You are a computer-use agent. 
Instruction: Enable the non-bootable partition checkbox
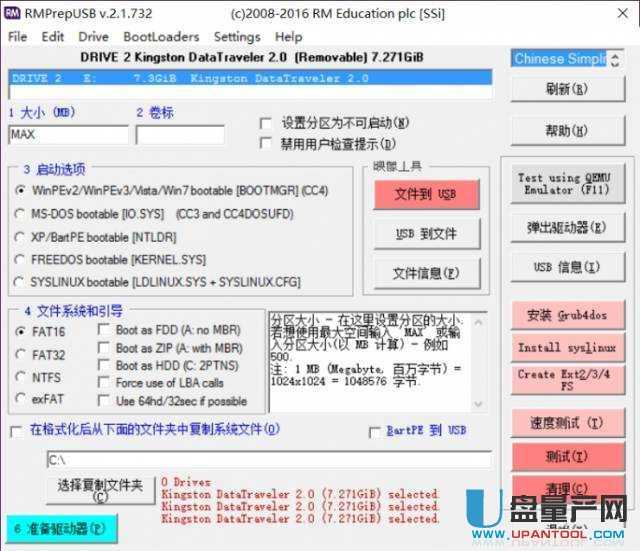click(266, 123)
